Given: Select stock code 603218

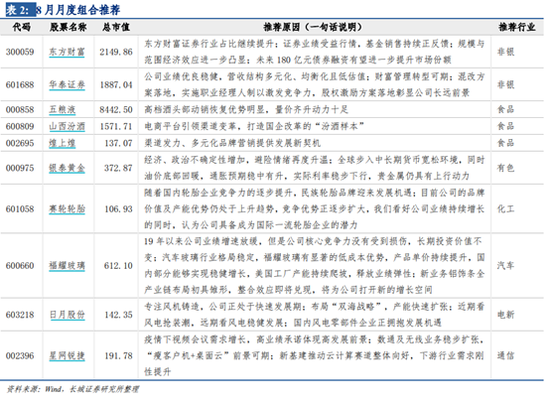Looking at the screenshot, I should click(20, 315).
